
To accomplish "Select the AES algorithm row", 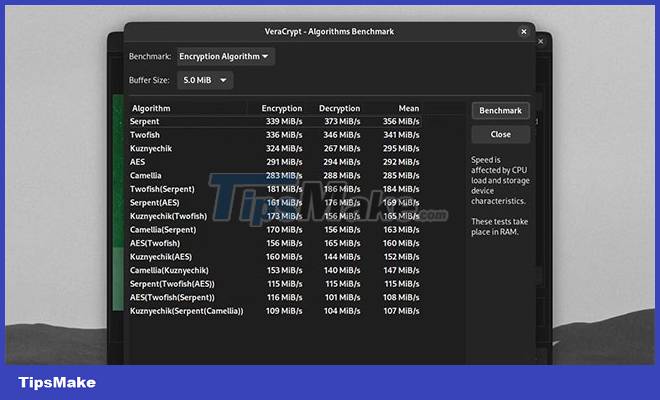I will coord(275,162).
